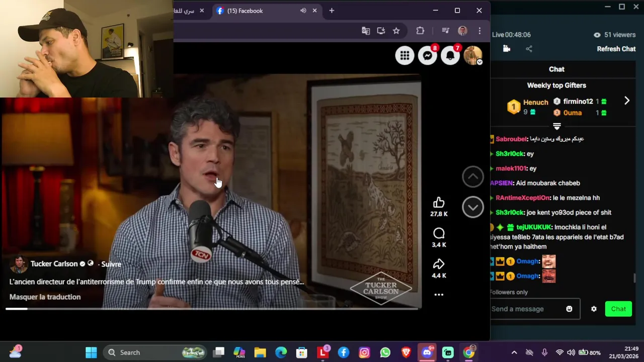Close the Arabic-titled browser tab

(202, 11)
